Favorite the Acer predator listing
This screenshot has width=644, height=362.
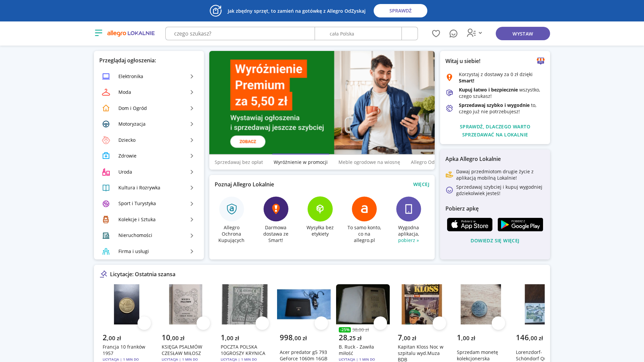pyautogui.click(x=321, y=323)
